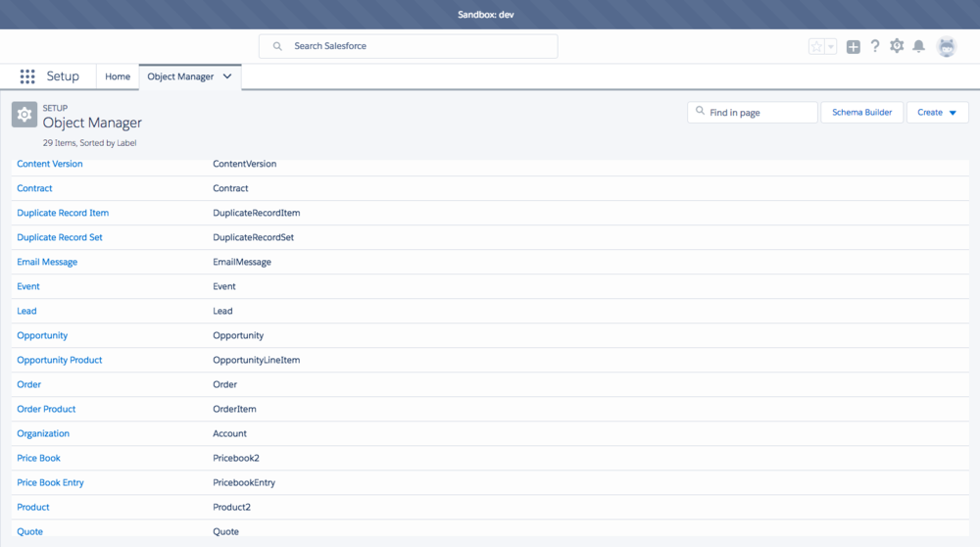Click the search magnifier in Search Salesforce
The width and height of the screenshot is (980, 547).
pyautogui.click(x=277, y=46)
